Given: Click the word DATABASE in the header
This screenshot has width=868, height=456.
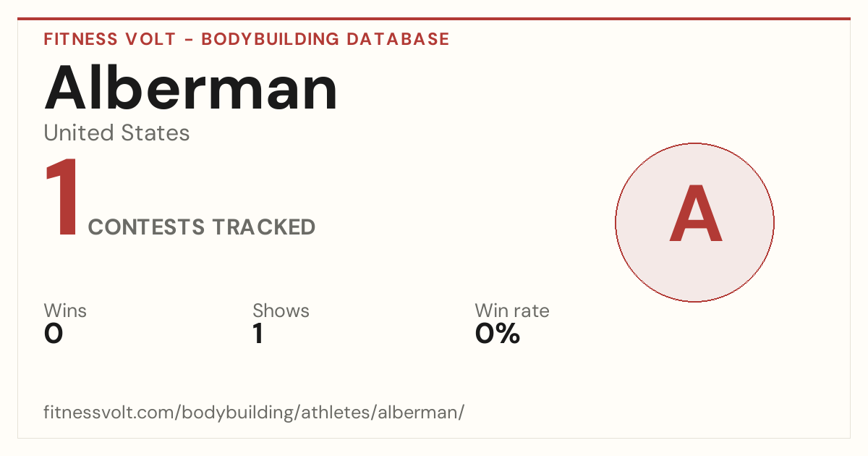Looking at the screenshot, I should click(398, 39).
